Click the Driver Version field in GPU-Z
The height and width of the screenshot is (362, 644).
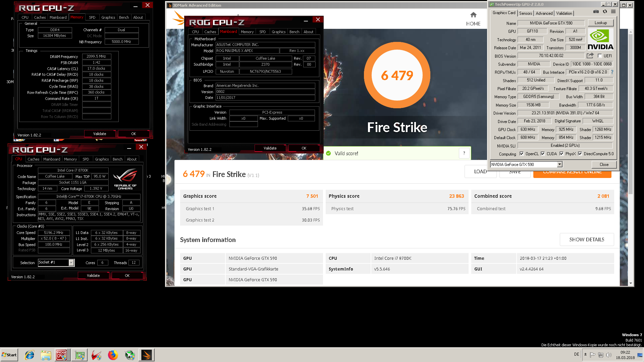point(565,113)
